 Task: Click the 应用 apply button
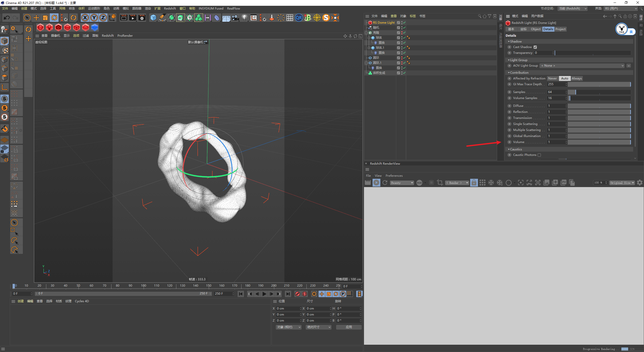[x=349, y=327]
